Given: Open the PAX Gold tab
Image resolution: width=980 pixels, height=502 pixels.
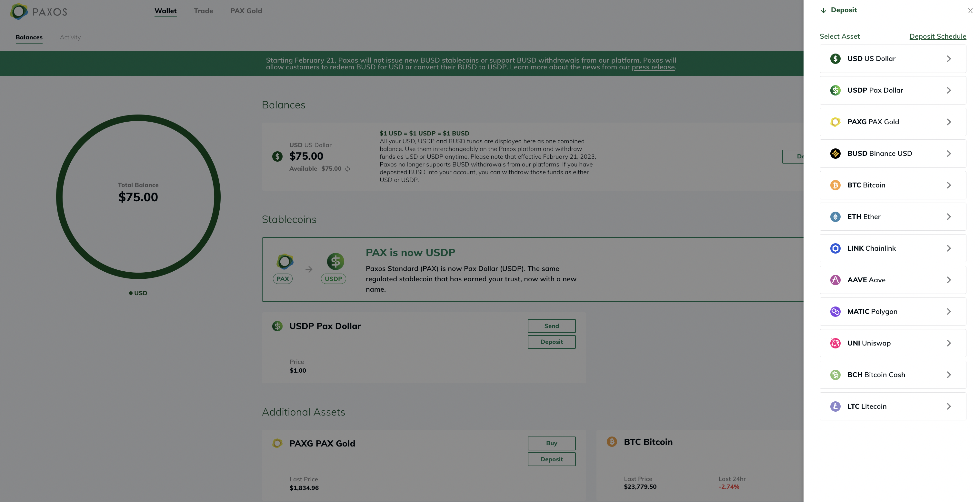Looking at the screenshot, I should (x=246, y=11).
